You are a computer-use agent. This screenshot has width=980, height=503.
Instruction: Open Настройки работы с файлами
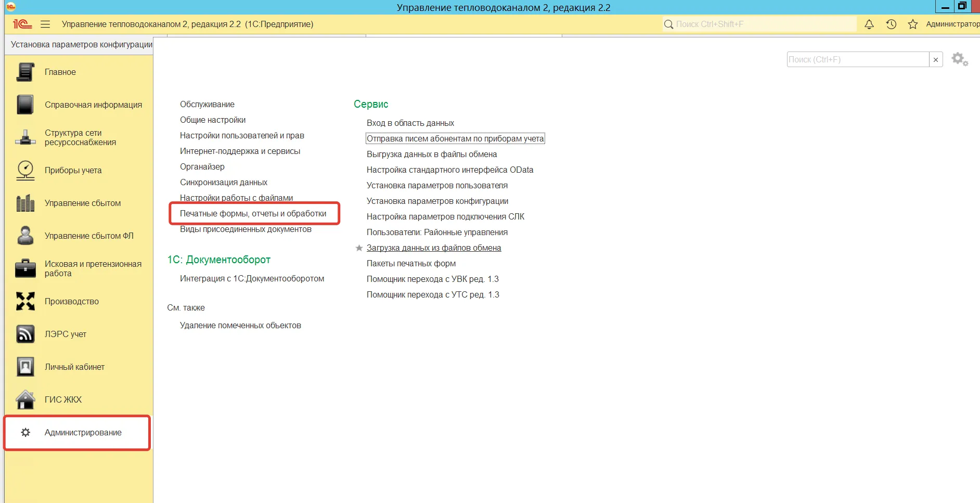pos(236,198)
